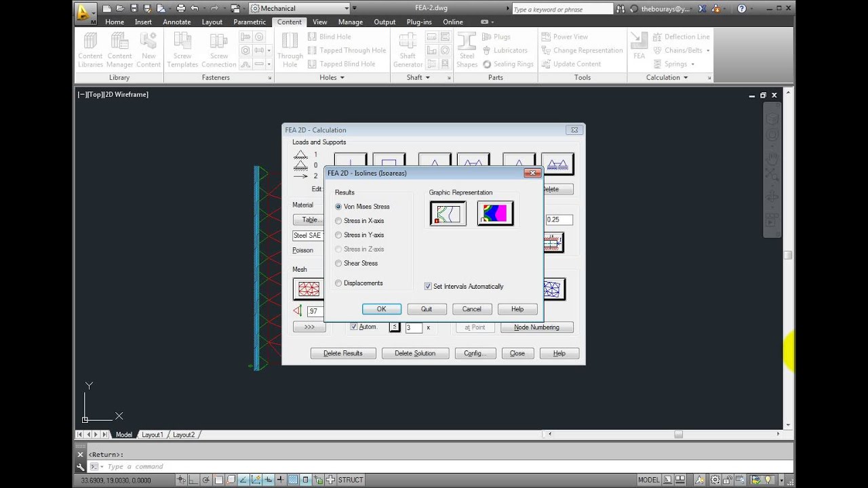Confirm Isolines dialog with OK
Image resolution: width=868 pixels, height=488 pixels.
[382, 309]
